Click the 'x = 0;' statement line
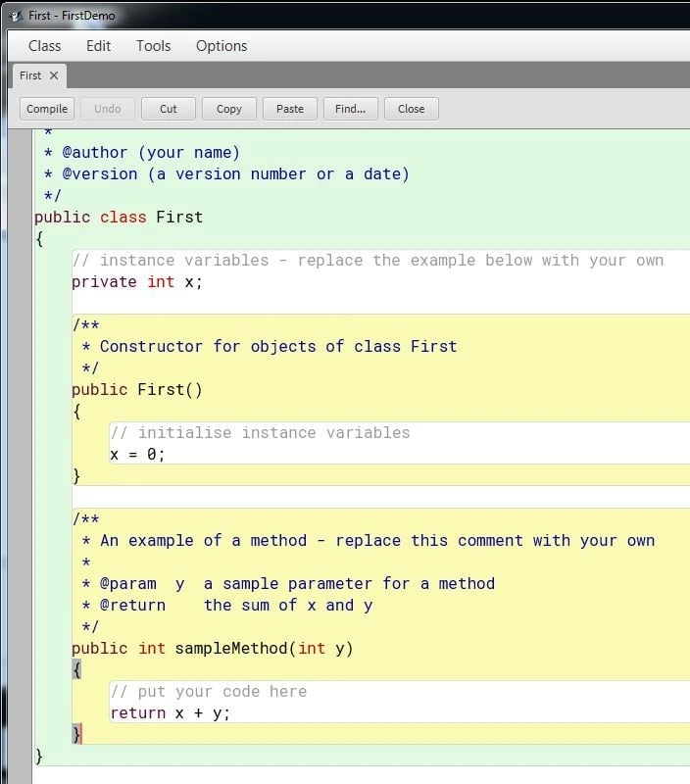The height and width of the screenshot is (784, 690). [137, 455]
